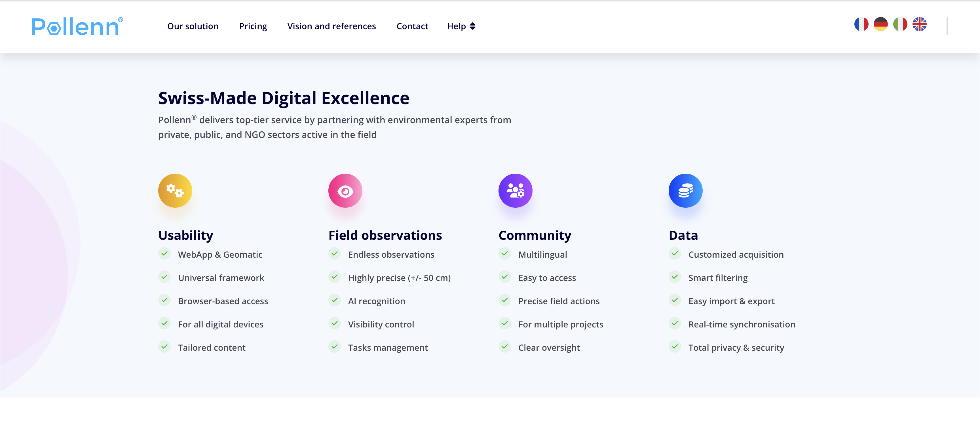Click checkmark beside Endless observations
Image resolution: width=980 pixels, height=433 pixels.
334,254
